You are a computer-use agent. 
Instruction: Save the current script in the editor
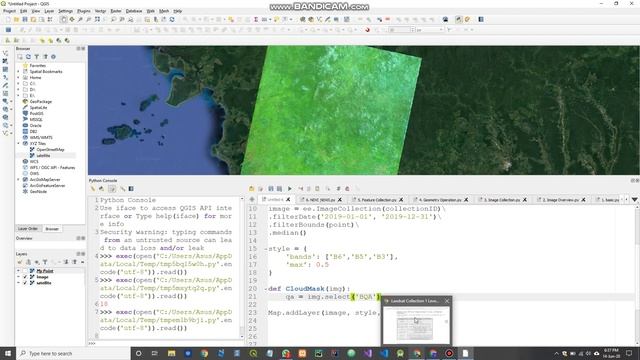click(271, 189)
